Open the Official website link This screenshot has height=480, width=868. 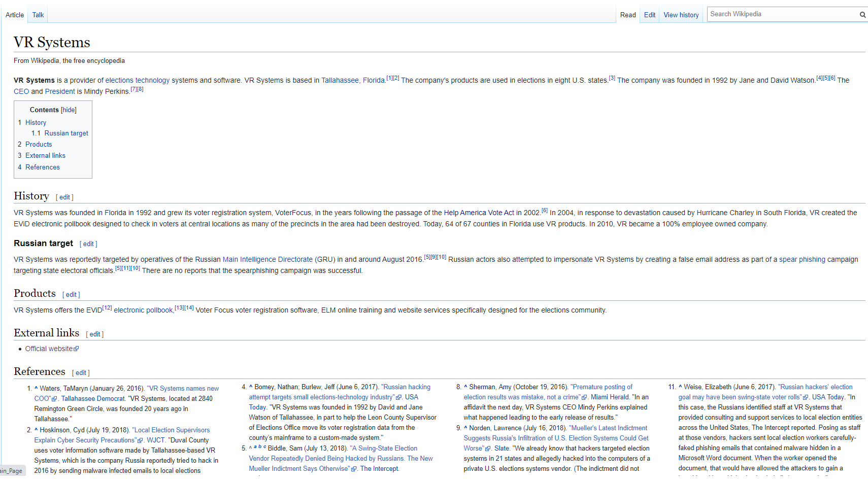click(x=49, y=349)
